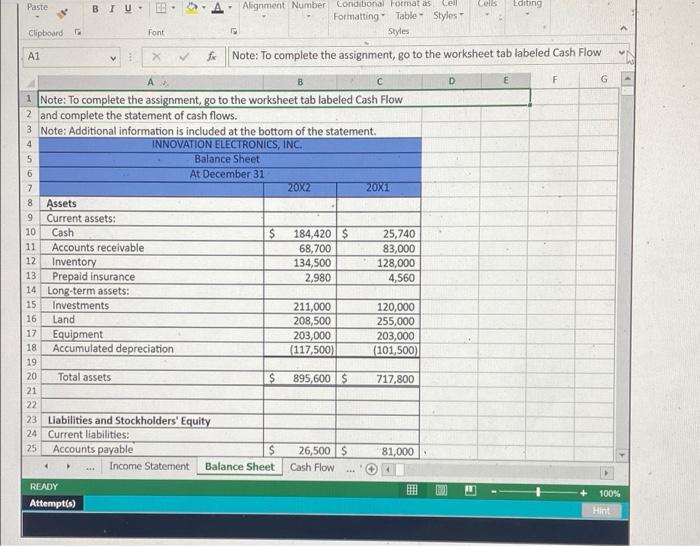Select the Investments 211,000 cell
This screenshot has height=546, width=700.
coord(300,307)
